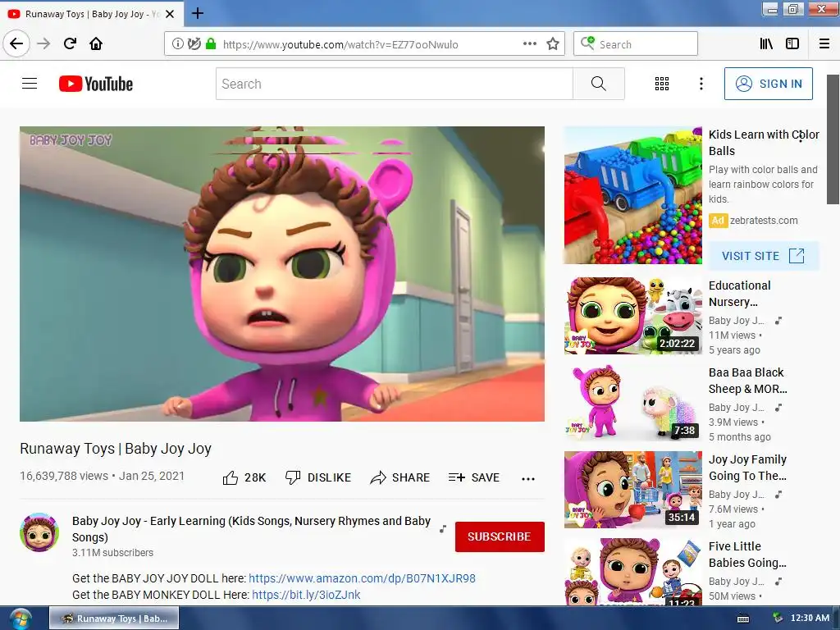Click the browser forward arrow
840x630 pixels.
[x=43, y=43]
